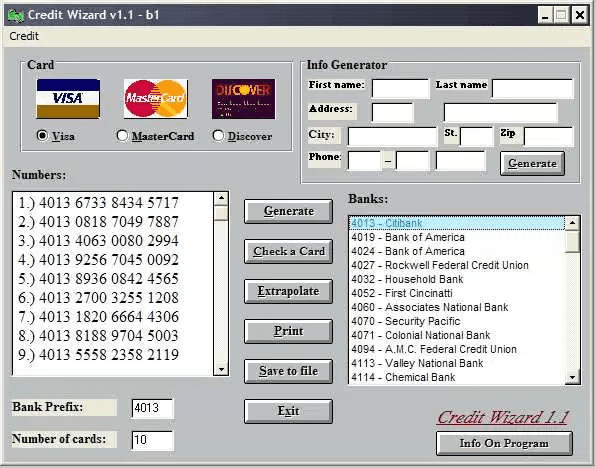Viewport: 596px width, 468px height.
Task: Select the Discover radio button
Action: click(218, 135)
